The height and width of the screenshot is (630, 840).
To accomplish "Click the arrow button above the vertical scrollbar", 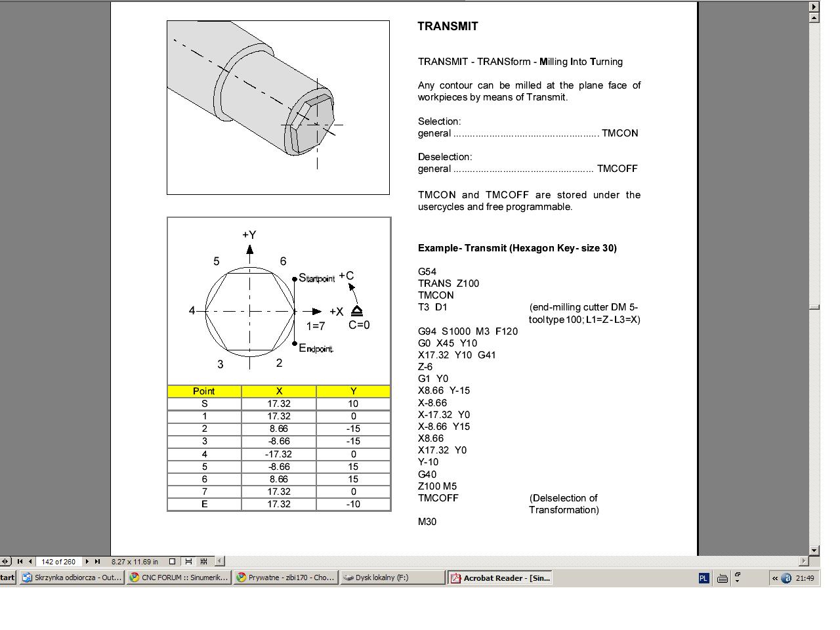I will [x=814, y=7].
